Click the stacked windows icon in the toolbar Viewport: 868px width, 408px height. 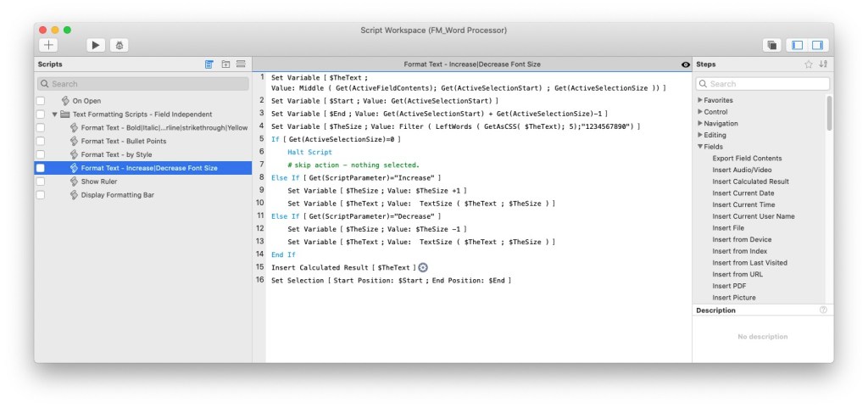[771, 45]
